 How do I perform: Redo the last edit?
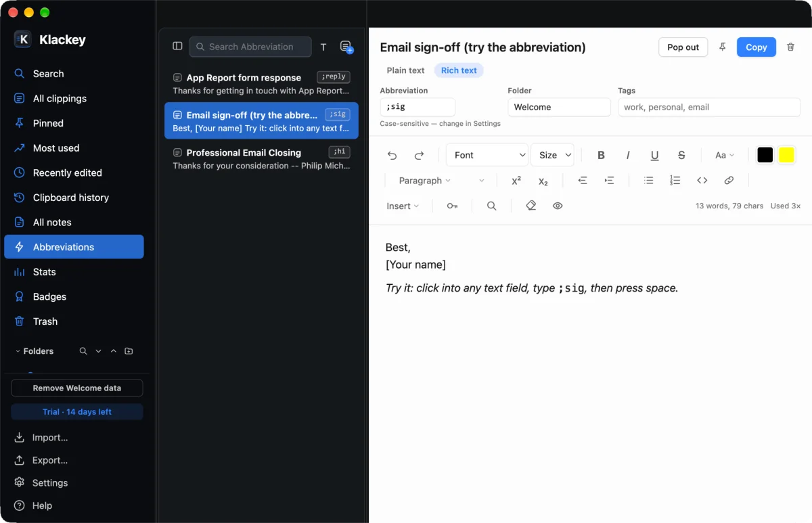coord(419,155)
